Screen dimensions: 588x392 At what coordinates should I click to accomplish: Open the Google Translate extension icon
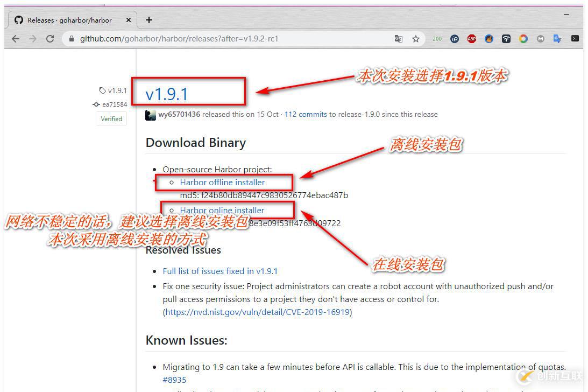click(x=558, y=39)
